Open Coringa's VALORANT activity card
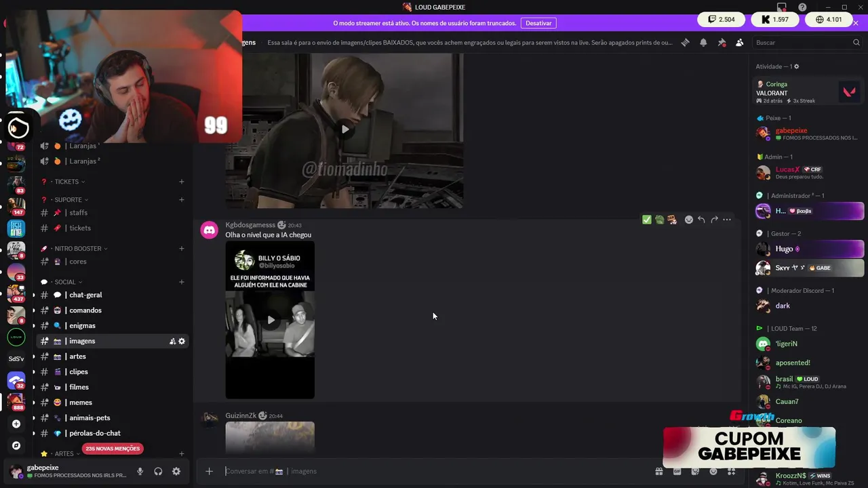Image resolution: width=868 pixels, height=488 pixels. [808, 92]
